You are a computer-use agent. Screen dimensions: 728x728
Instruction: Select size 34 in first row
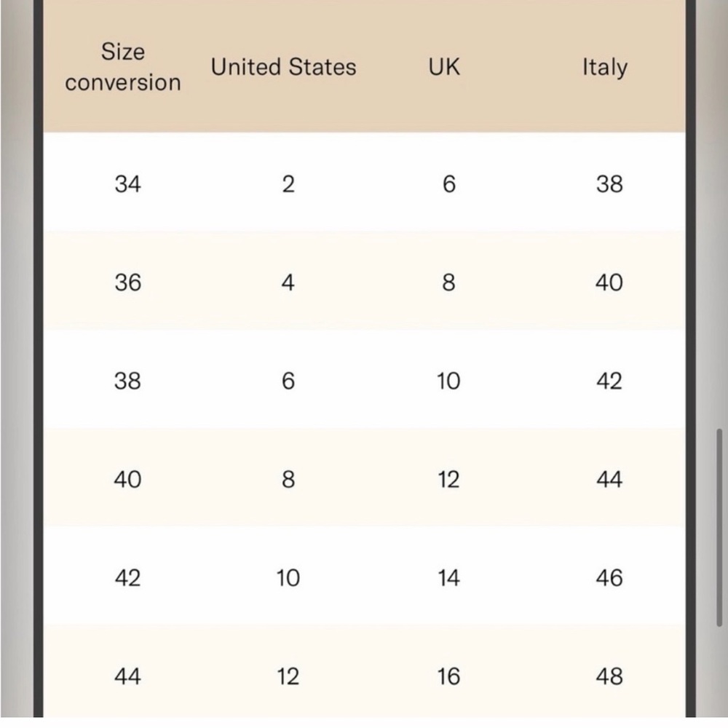point(127,184)
